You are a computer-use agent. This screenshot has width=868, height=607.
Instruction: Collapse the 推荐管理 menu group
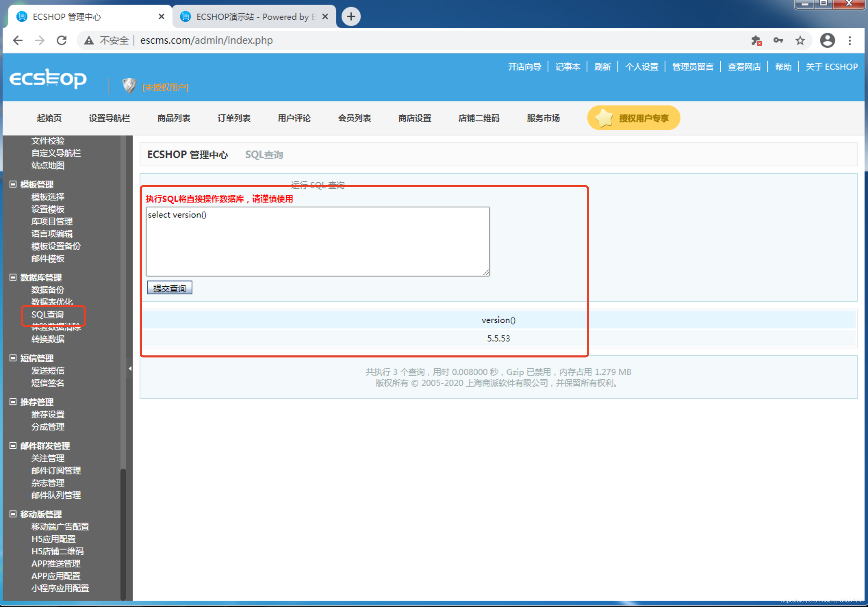[13, 401]
